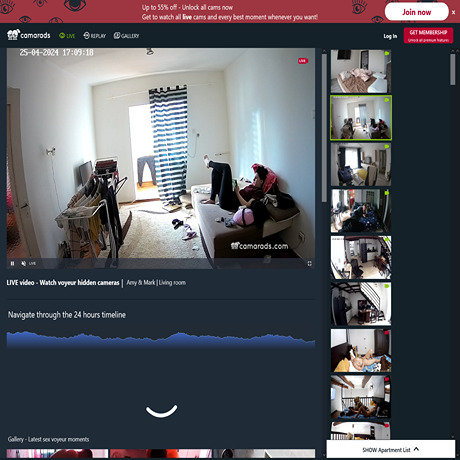Click the Living room label under video
Screen dimensions: 460x460
(172, 283)
